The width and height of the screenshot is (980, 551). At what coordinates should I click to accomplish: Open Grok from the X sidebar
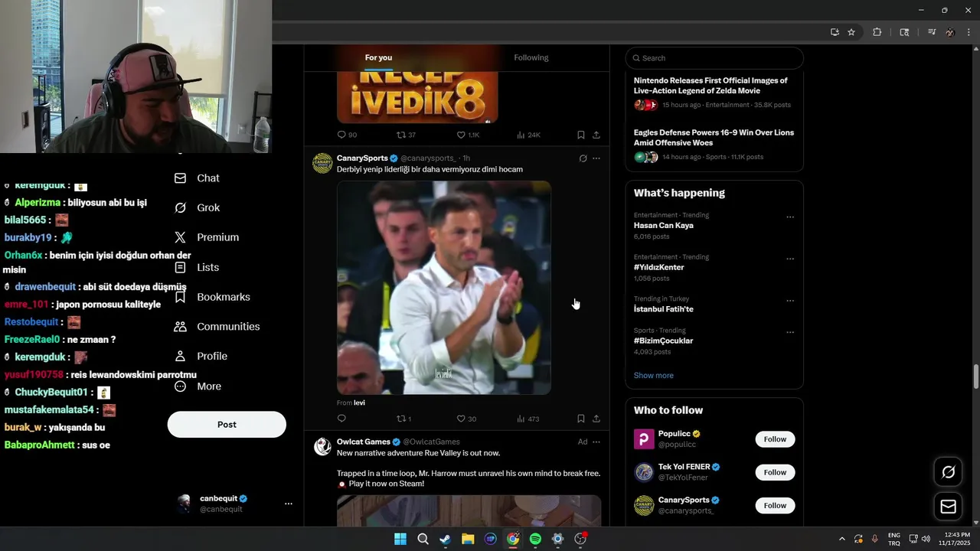pyautogui.click(x=197, y=207)
